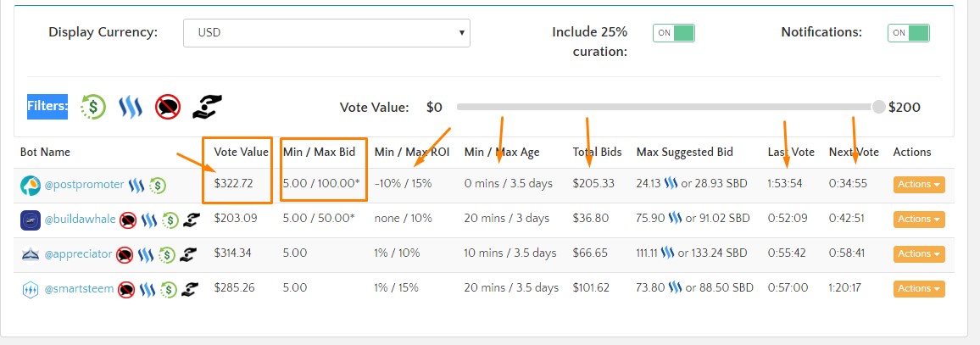Select the blue Steem filter icon
The height and width of the screenshot is (345, 980).
pyautogui.click(x=131, y=107)
